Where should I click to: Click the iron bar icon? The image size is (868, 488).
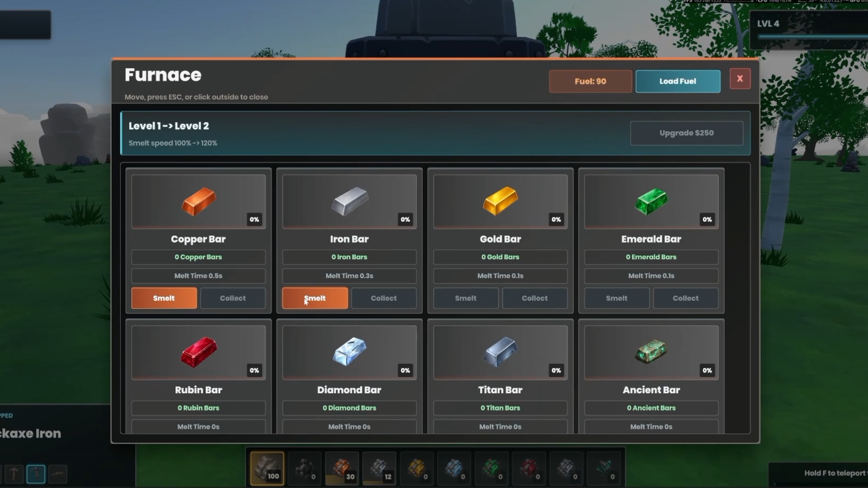pos(349,201)
